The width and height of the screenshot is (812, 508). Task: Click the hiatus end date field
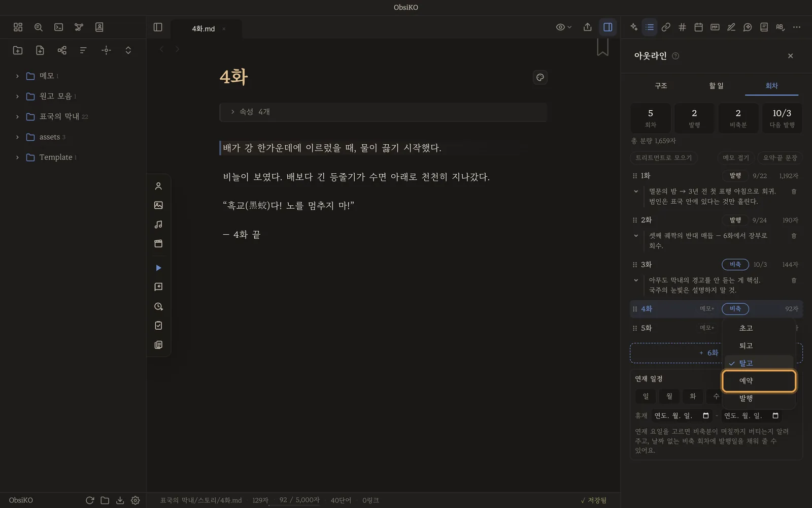coord(751,416)
